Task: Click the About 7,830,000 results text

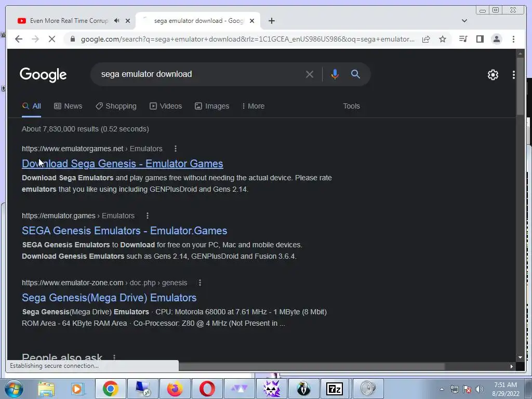Action: [86, 129]
